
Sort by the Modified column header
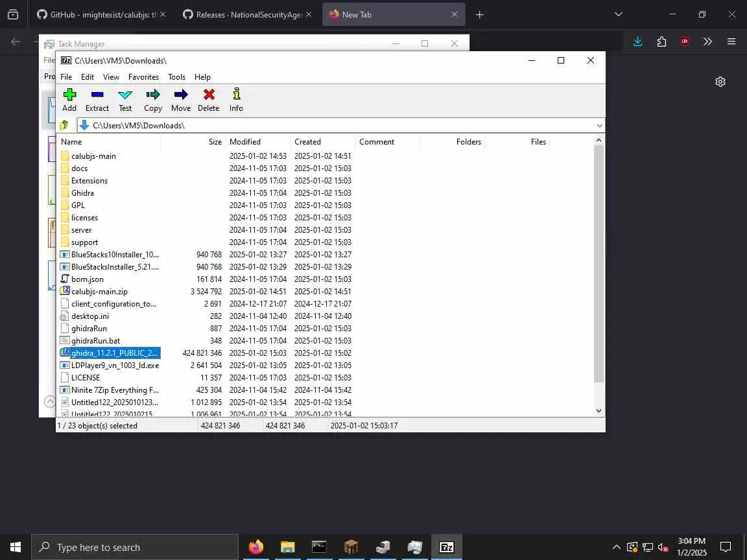[257, 141]
